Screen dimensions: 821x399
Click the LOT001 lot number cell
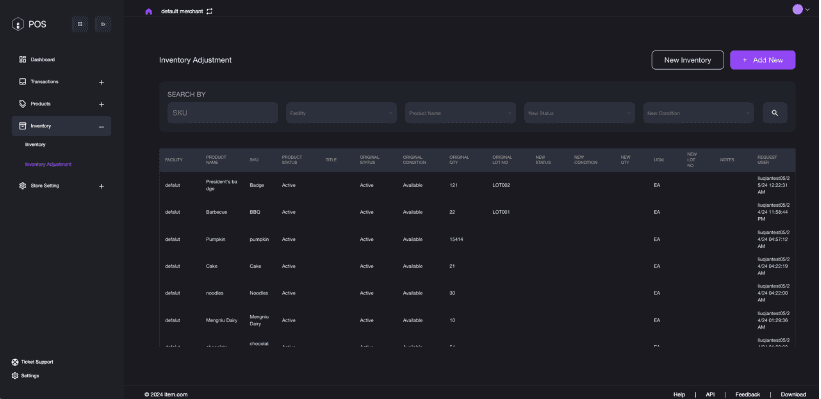click(x=501, y=212)
